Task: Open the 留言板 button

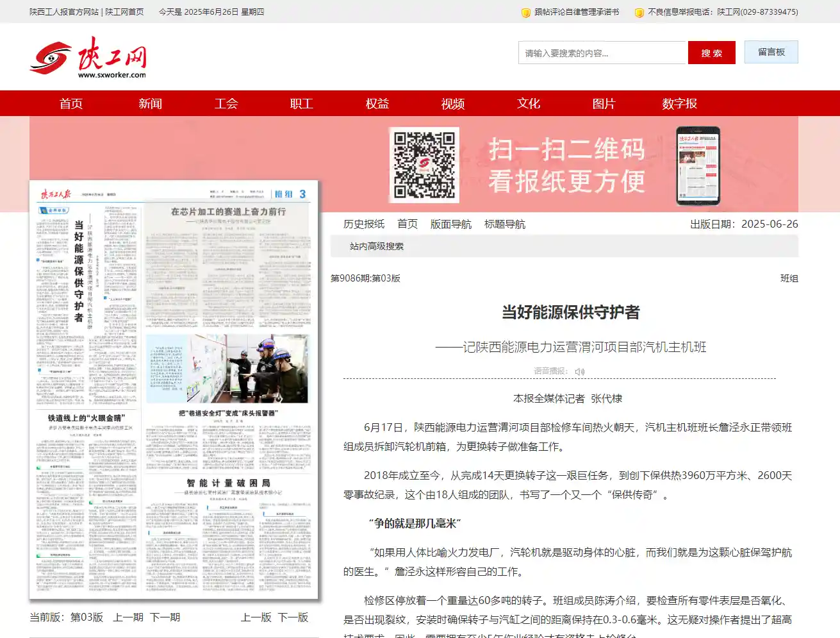Action: click(771, 52)
